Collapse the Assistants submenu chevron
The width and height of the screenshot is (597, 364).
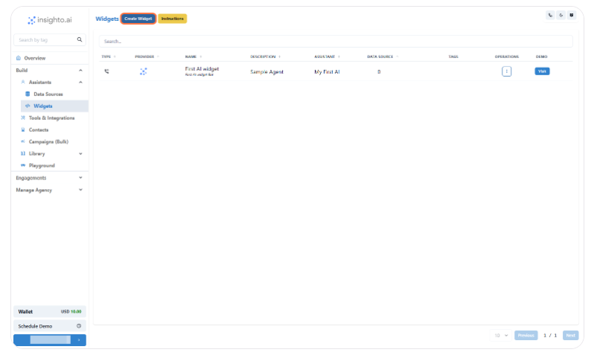pyautogui.click(x=80, y=82)
